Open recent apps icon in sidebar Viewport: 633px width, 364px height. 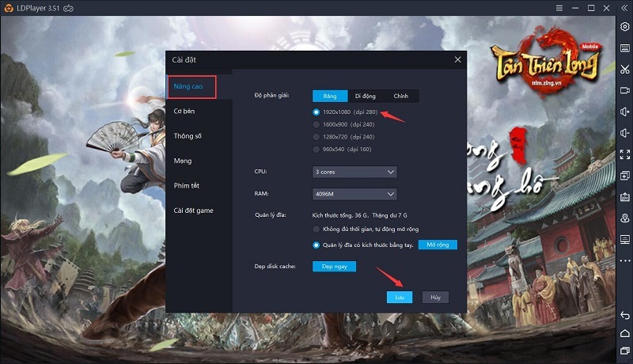pos(624,351)
